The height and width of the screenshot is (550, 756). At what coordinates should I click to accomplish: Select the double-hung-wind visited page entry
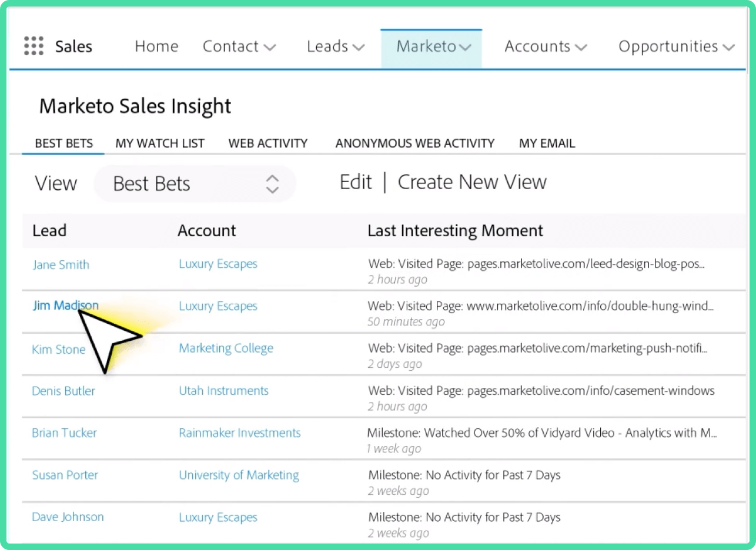pos(541,306)
